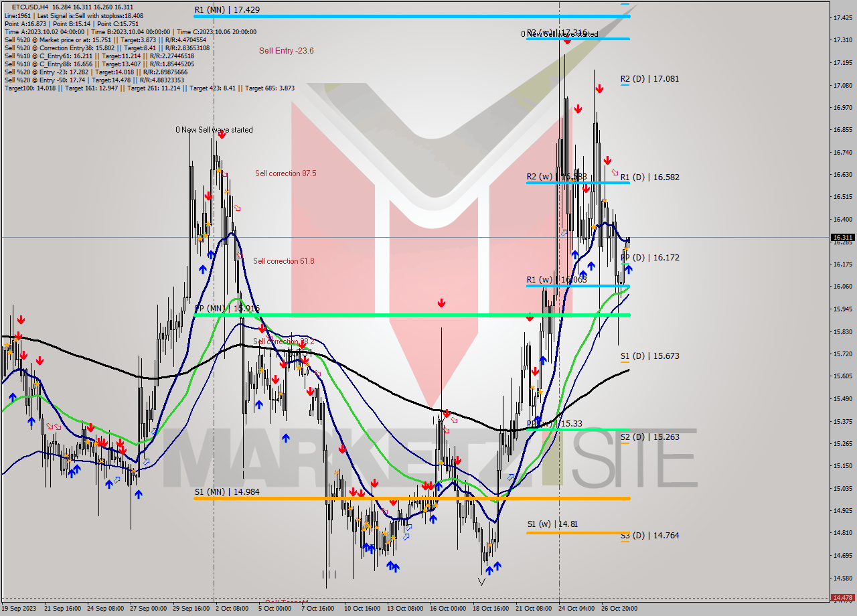Click the '19 Sep 2023' date label
This screenshot has width=857, height=616.
tap(19, 609)
